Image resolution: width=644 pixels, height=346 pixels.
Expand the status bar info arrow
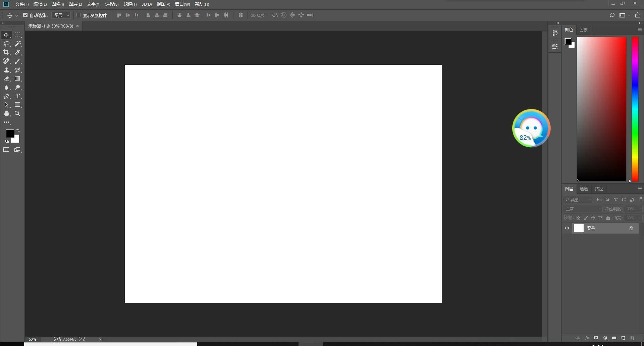point(100,339)
